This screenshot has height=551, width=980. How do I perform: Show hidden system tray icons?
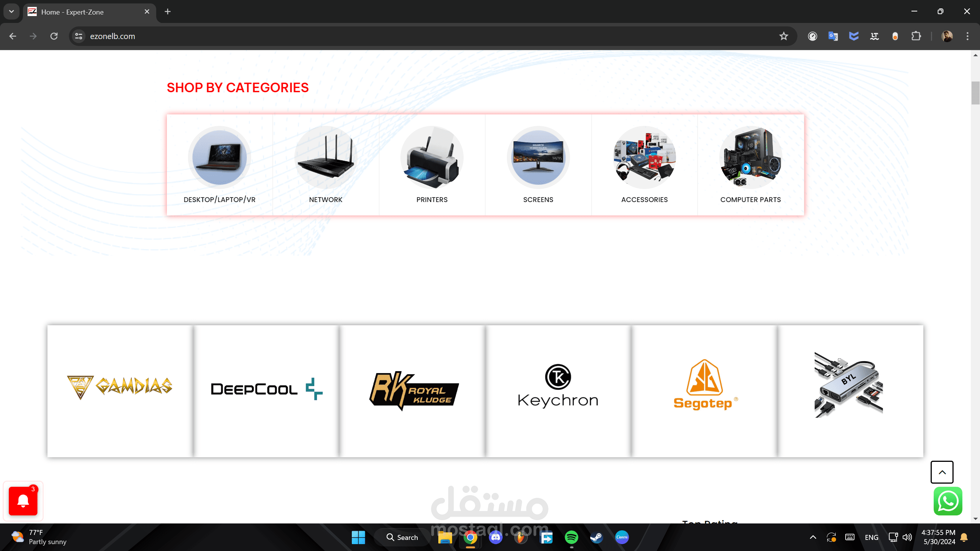(813, 538)
